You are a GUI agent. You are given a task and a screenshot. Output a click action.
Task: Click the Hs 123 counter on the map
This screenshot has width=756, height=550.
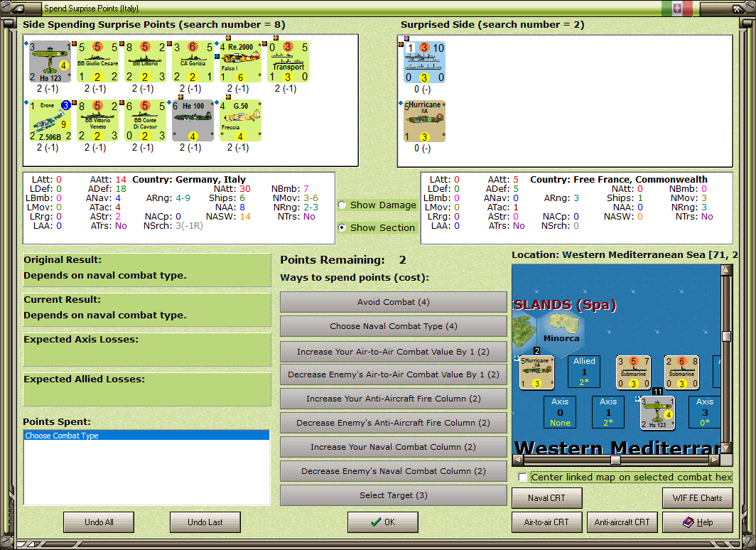(657, 413)
